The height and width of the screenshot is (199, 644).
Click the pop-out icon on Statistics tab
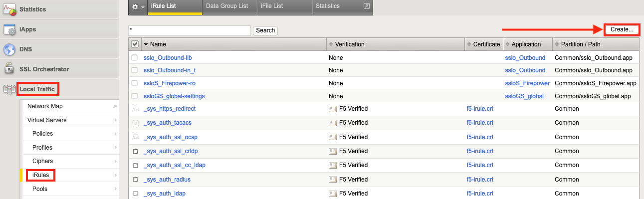coord(367,6)
